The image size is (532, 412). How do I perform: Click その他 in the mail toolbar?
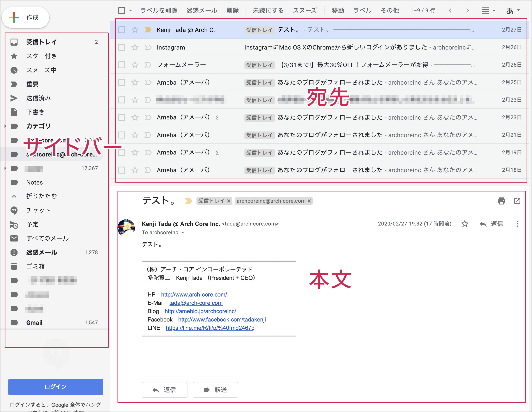(x=389, y=11)
